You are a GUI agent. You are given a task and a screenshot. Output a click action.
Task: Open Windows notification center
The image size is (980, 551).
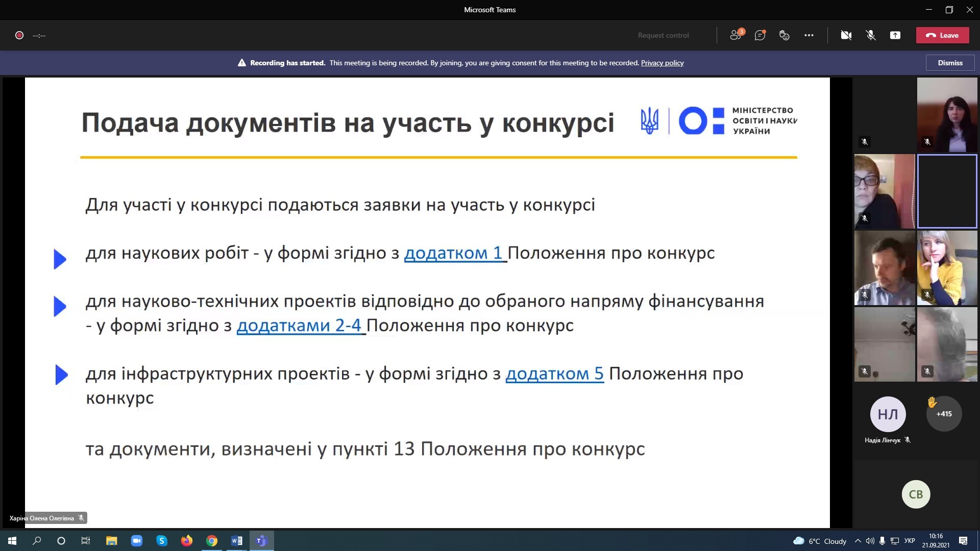pyautogui.click(x=963, y=541)
